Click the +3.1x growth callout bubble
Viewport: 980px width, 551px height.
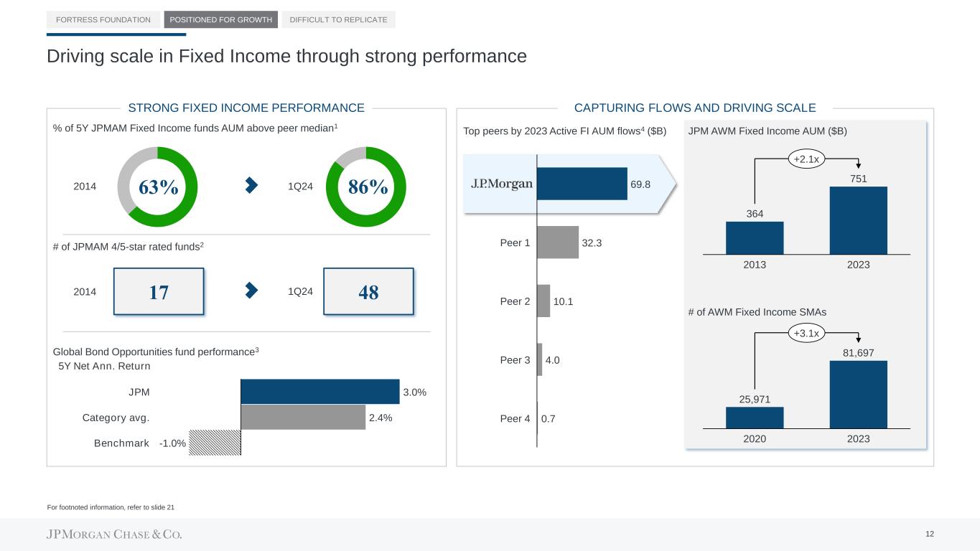(806, 333)
